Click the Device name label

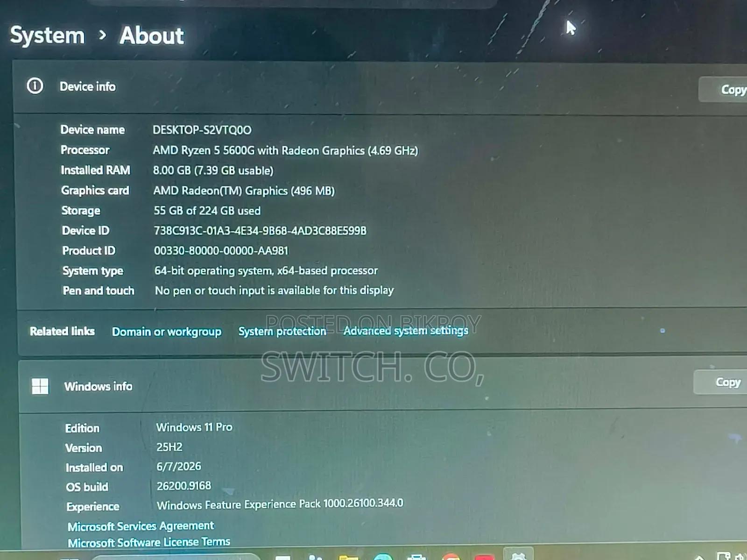(x=92, y=130)
